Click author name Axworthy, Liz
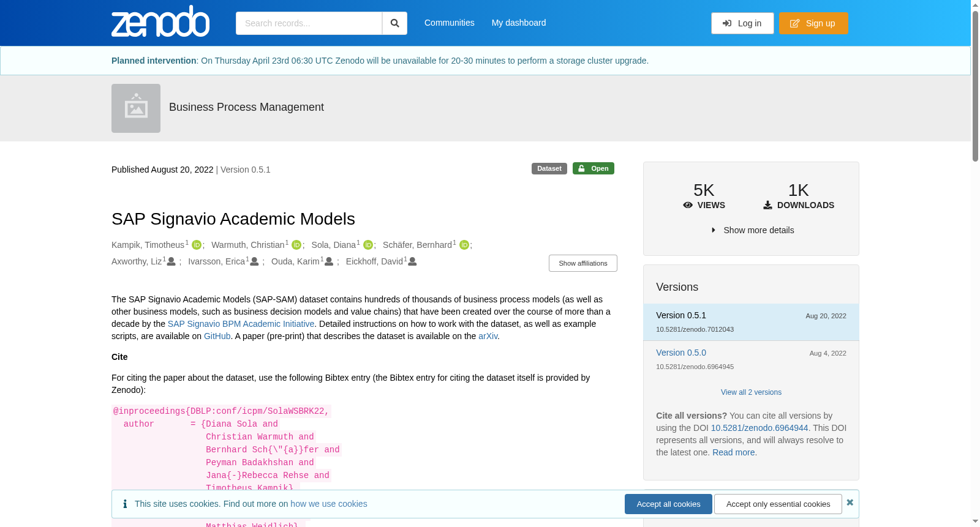The image size is (980, 527). pyautogui.click(x=137, y=261)
